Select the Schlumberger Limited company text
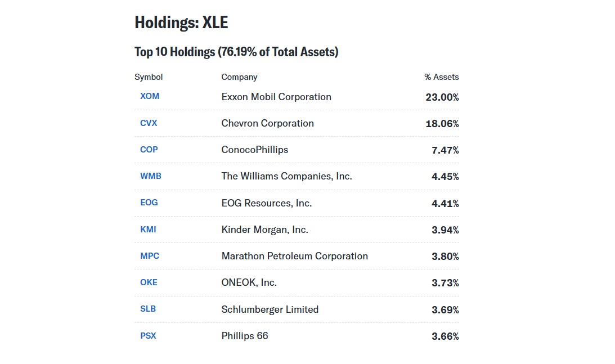The width and height of the screenshot is (615, 364). point(270,309)
